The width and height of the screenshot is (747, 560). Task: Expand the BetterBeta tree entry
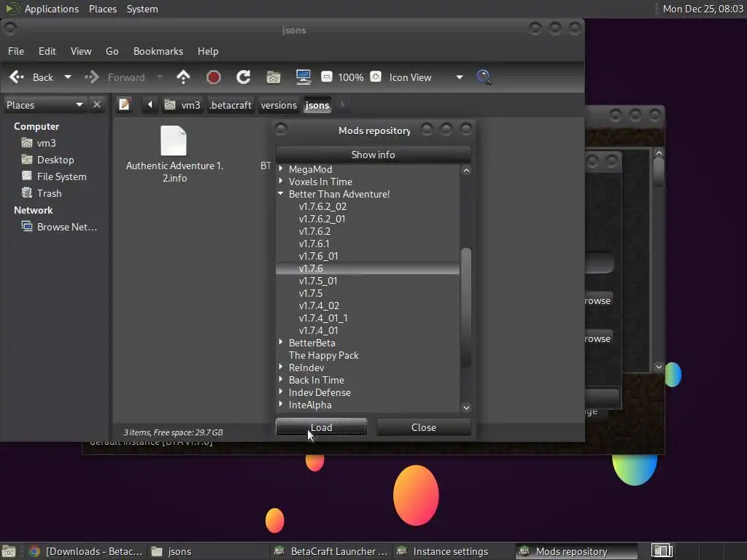[x=281, y=342]
